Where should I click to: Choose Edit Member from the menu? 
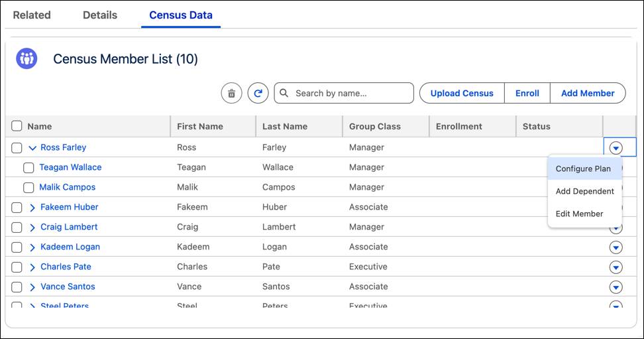click(x=585, y=214)
